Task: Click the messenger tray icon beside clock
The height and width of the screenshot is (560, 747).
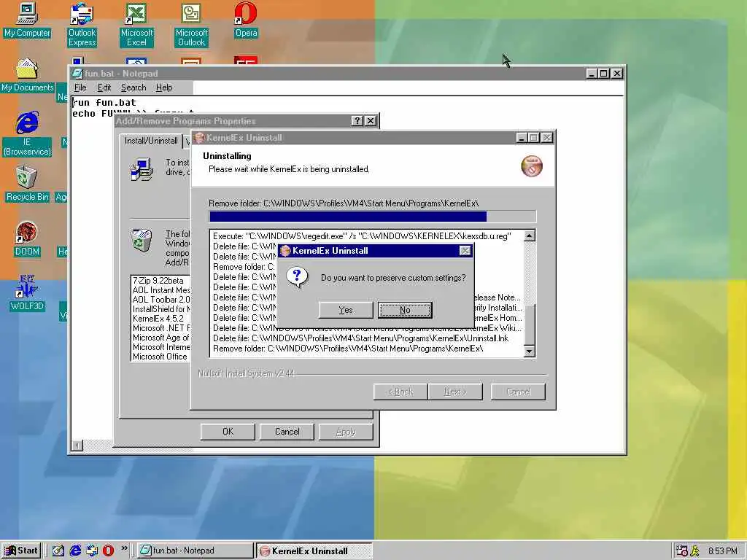Action: coord(695,551)
